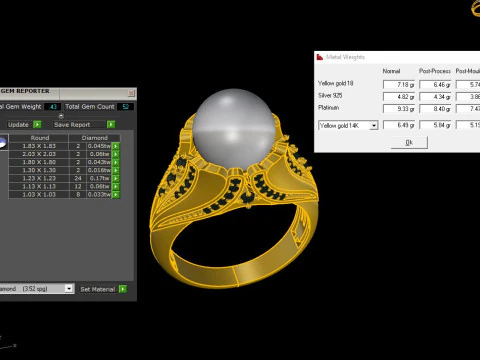Select the 1.30 X 1.30 size cell

pos(39,170)
